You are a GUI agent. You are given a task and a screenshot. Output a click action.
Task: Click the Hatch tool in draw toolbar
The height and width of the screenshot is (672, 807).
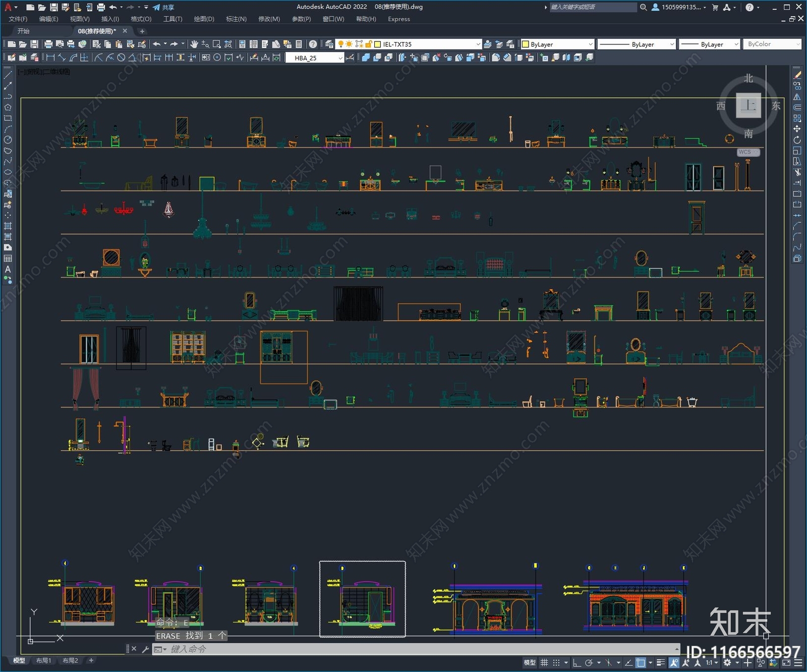(x=8, y=226)
